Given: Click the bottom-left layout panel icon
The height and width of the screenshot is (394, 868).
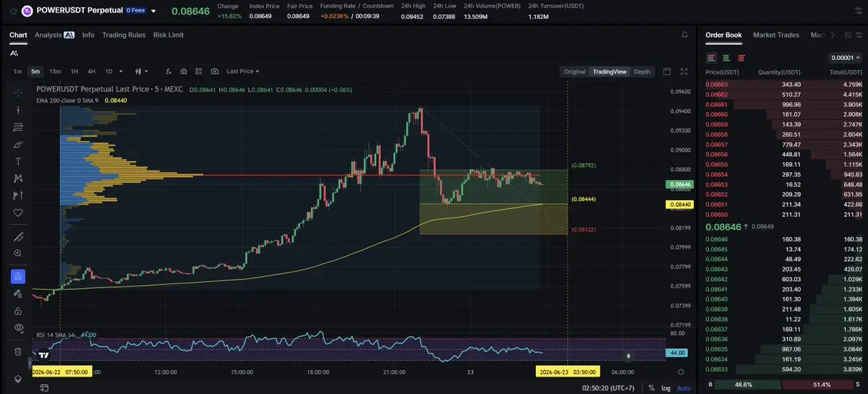Looking at the screenshot, I should click(44, 388).
